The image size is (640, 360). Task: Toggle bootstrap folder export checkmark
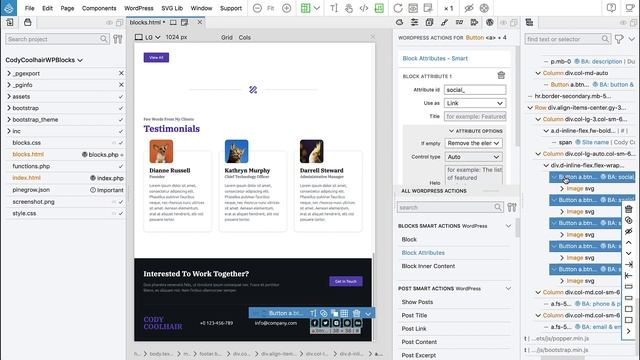pyautogui.click(x=121, y=108)
